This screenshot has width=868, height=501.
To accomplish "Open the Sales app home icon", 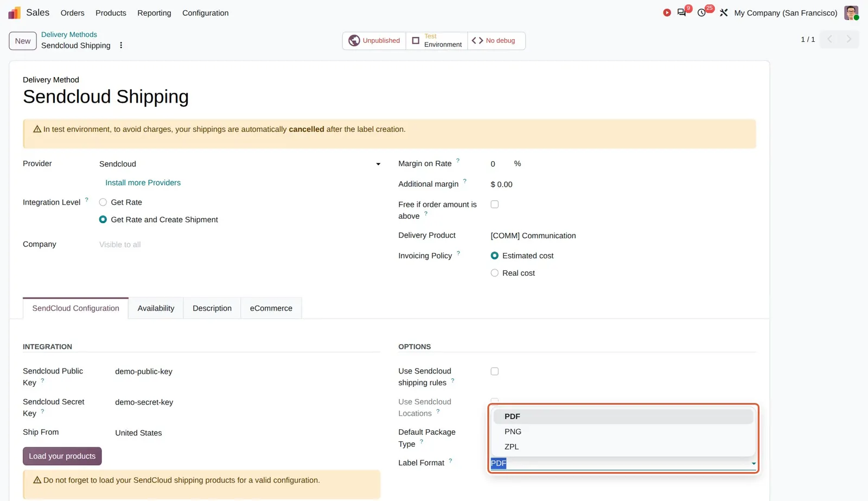I will (x=15, y=12).
